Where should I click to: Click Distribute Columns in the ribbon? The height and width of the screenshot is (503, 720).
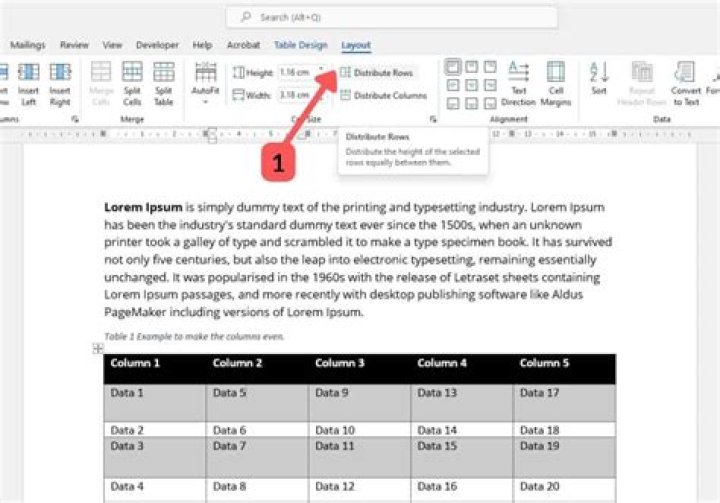pos(384,96)
